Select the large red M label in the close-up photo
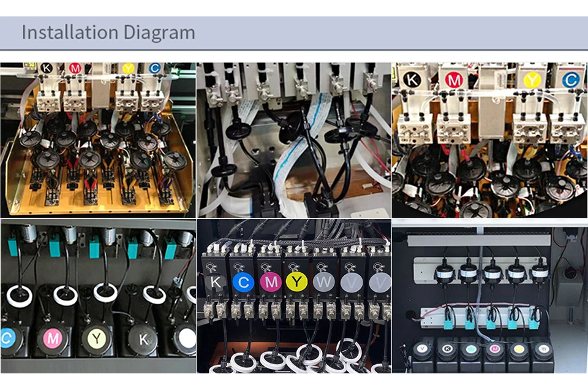This screenshot has width=588, height=374. [454, 80]
